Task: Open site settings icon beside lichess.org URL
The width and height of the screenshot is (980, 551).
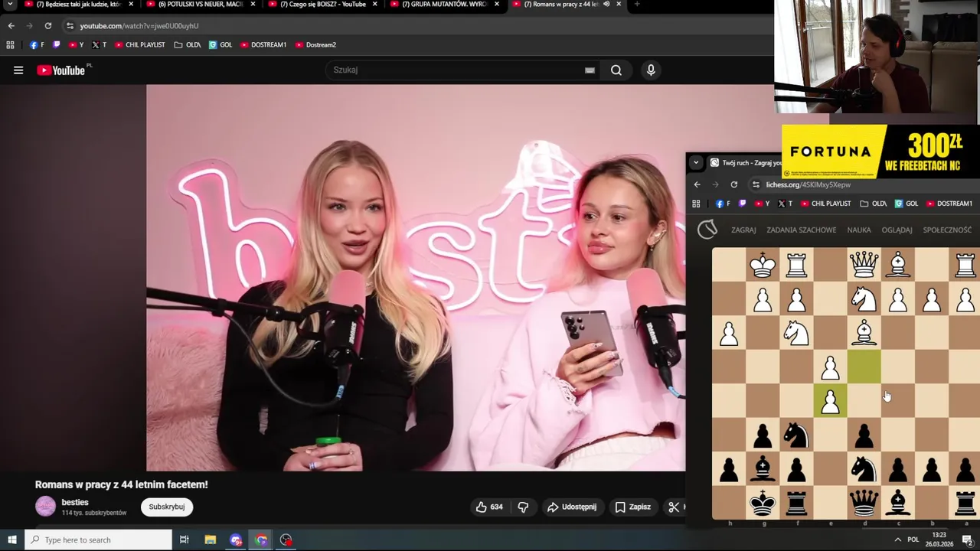Action: pyautogui.click(x=756, y=184)
